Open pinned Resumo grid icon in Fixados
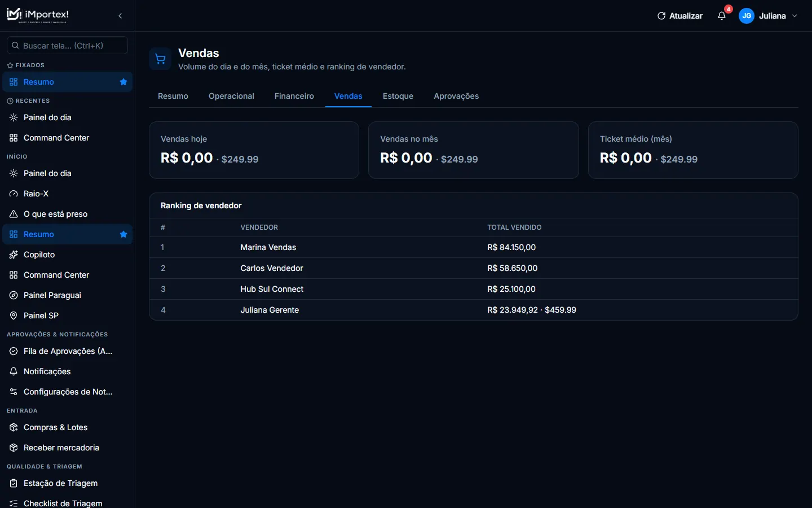The image size is (812, 508). [14, 82]
